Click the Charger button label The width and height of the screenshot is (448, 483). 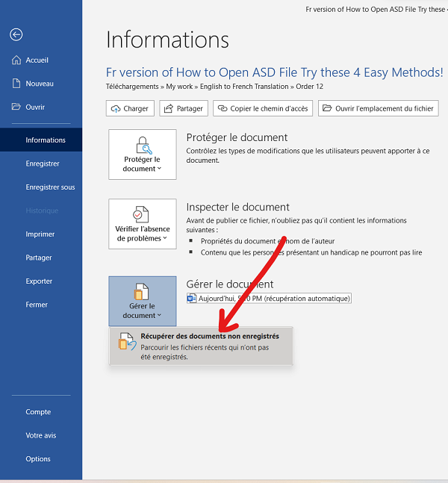pyautogui.click(x=136, y=109)
